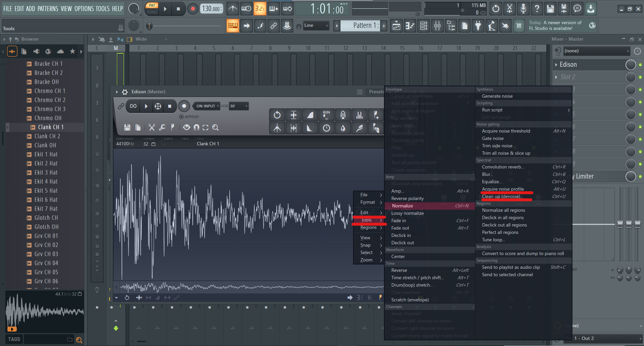The width and height of the screenshot is (644, 346).
Task: Open the Wide mixer layout dropdown
Action: [x=151, y=39]
